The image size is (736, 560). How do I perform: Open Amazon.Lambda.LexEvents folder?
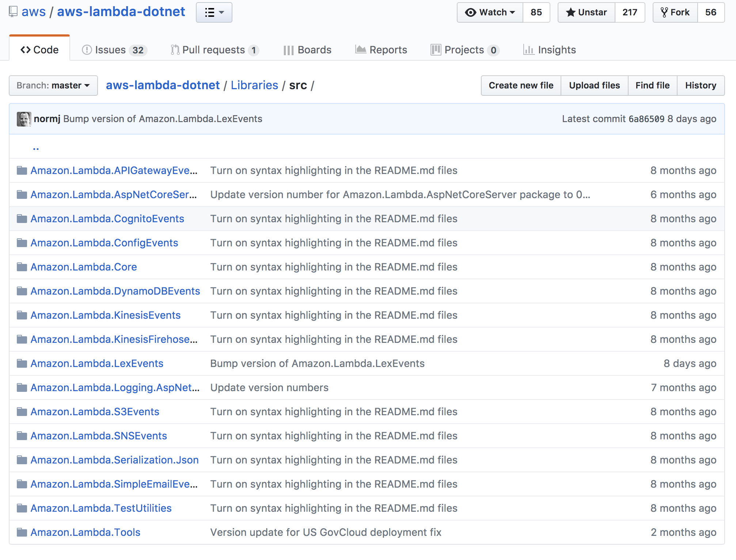(x=97, y=363)
